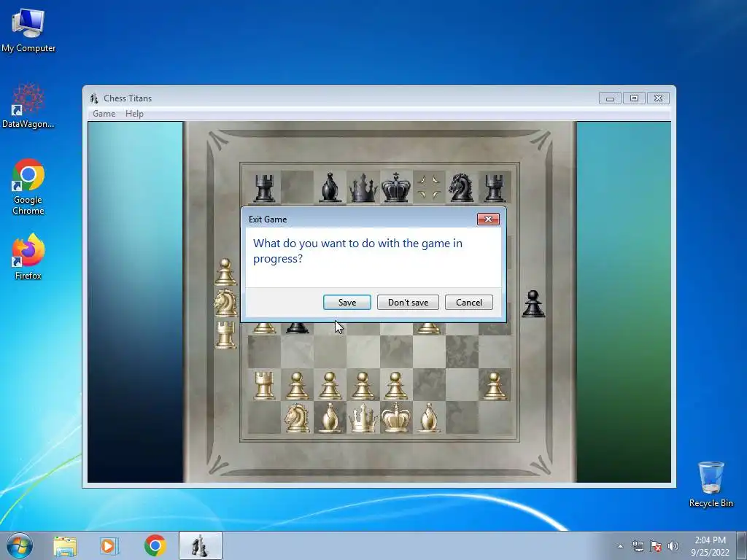
Task: Launch Windows Media Player from taskbar
Action: click(109, 546)
